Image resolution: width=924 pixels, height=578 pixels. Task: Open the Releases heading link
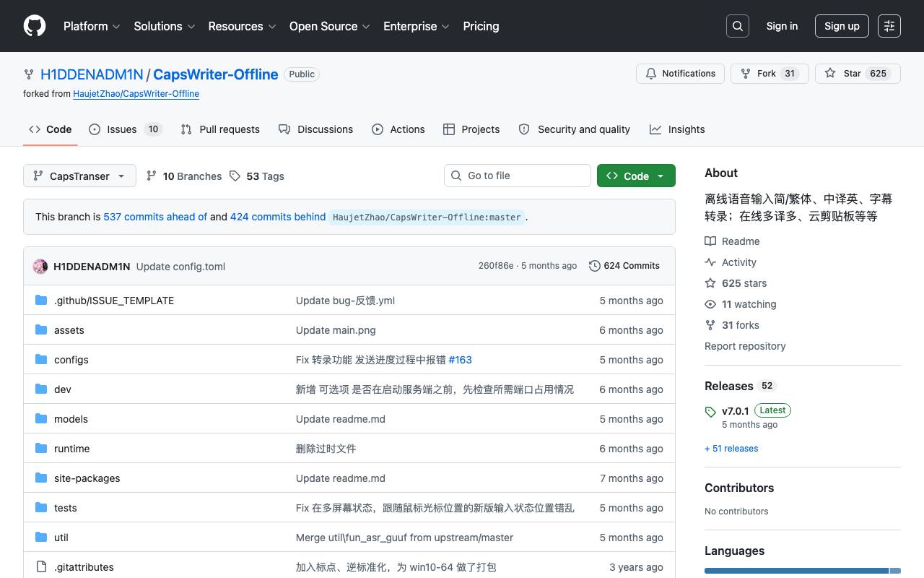tap(729, 386)
